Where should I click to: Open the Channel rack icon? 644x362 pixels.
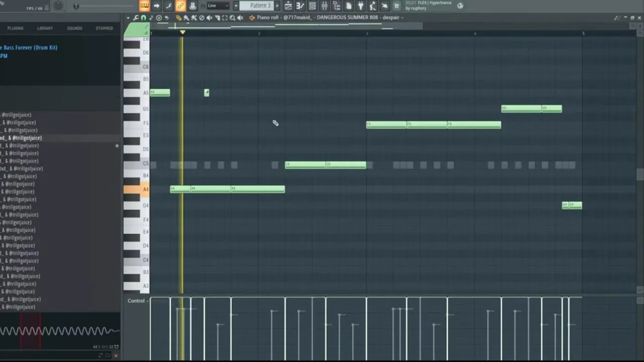click(x=312, y=6)
